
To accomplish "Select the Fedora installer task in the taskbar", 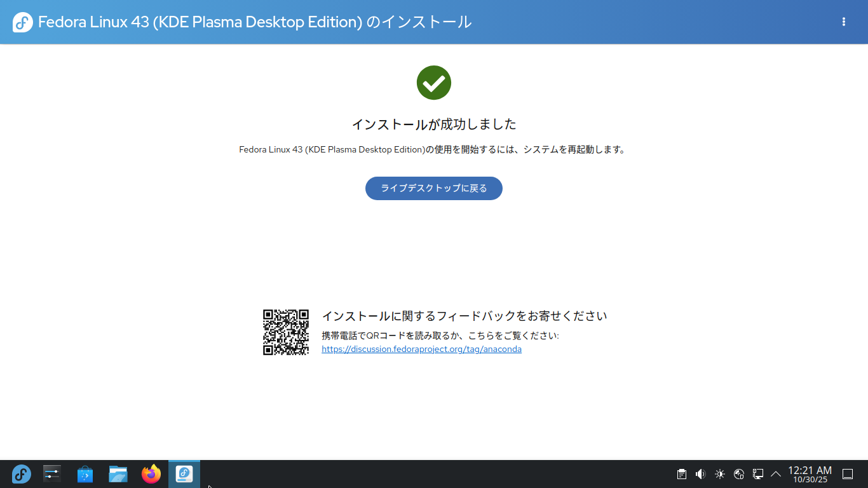I will point(184,474).
